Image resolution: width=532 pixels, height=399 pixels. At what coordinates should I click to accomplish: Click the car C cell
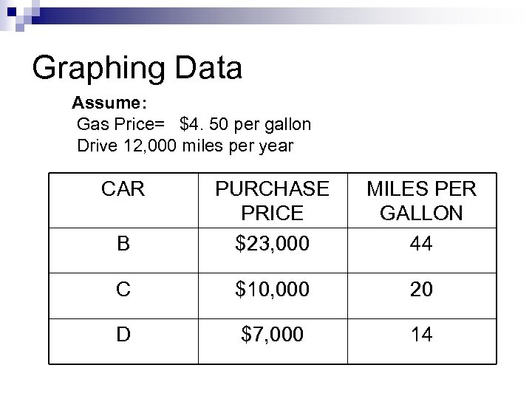click(123, 290)
